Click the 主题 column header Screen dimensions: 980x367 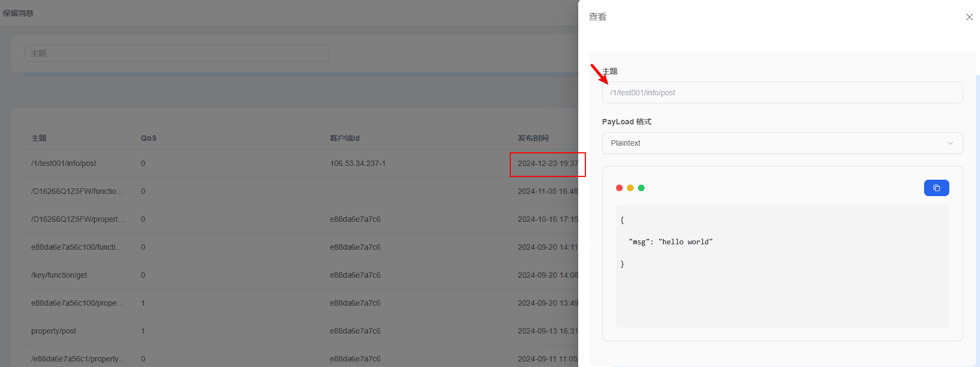pos(39,138)
